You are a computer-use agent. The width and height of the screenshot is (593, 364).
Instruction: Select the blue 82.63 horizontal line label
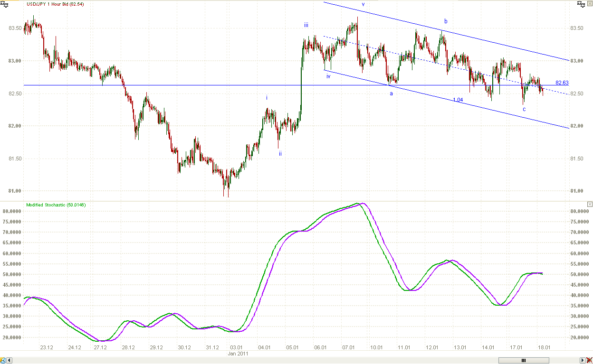pos(562,83)
